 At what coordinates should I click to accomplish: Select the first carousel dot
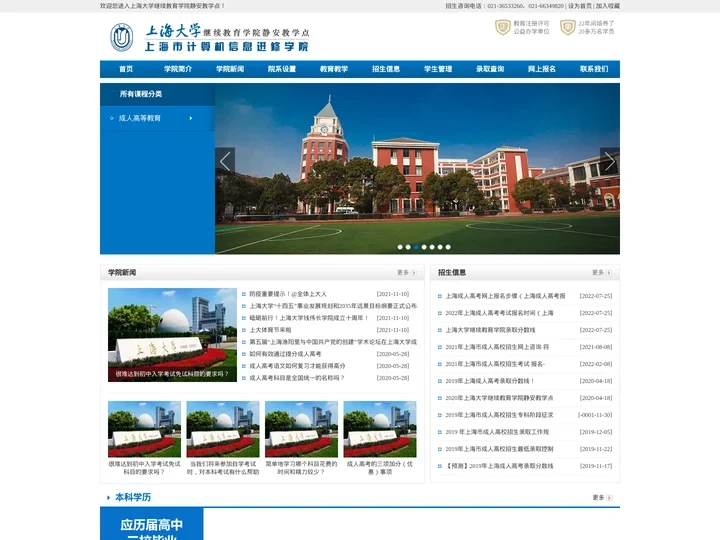point(400,247)
